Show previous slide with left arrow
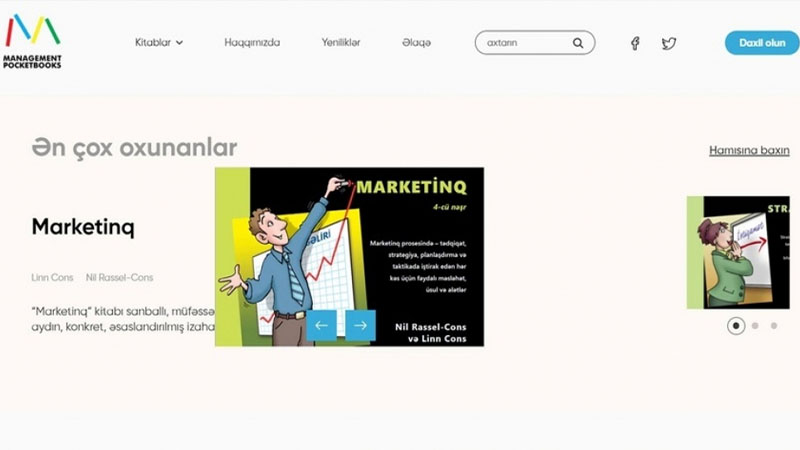Image resolution: width=800 pixels, height=450 pixels. pyautogui.click(x=321, y=325)
